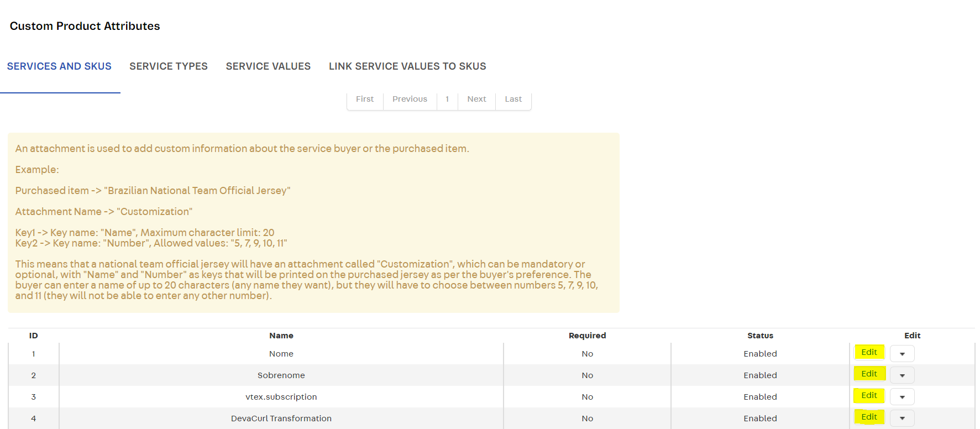Click the Name column header
The height and width of the screenshot is (429, 980).
pyautogui.click(x=281, y=336)
